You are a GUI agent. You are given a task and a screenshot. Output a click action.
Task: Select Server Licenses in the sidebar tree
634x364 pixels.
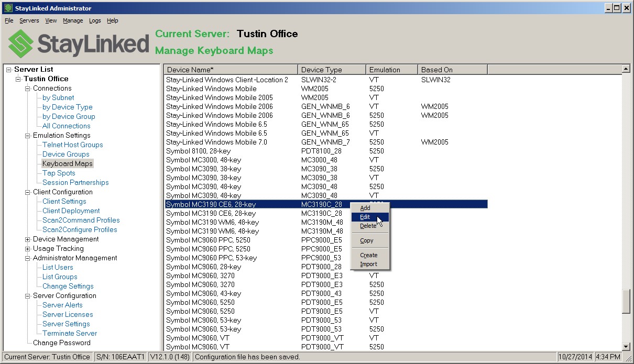pyautogui.click(x=66, y=314)
